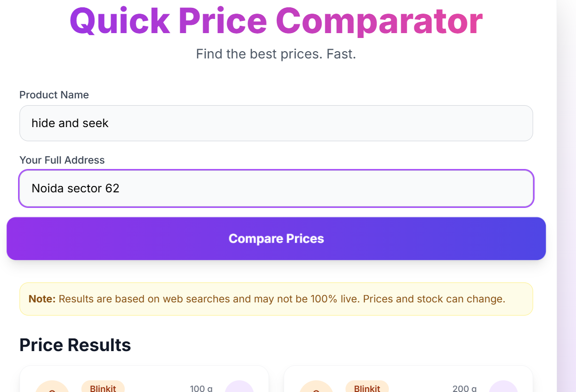Image resolution: width=576 pixels, height=392 pixels.
Task: Click the Price Results section heading
Action: pos(75,345)
